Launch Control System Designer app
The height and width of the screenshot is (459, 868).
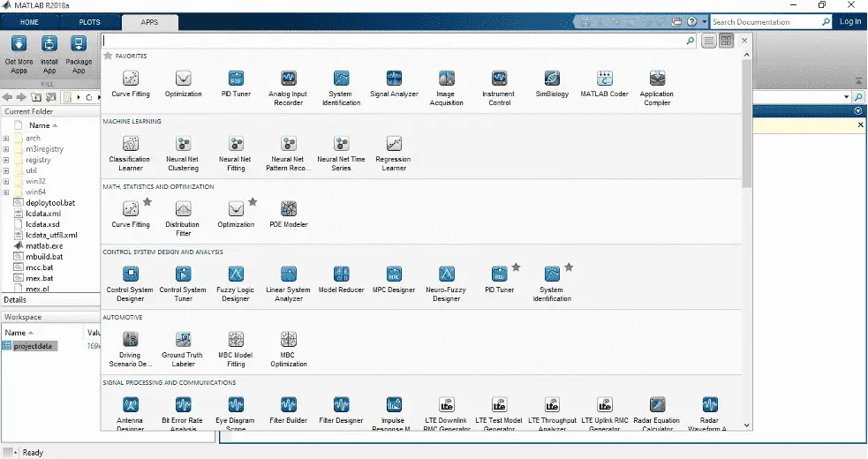coord(130,284)
